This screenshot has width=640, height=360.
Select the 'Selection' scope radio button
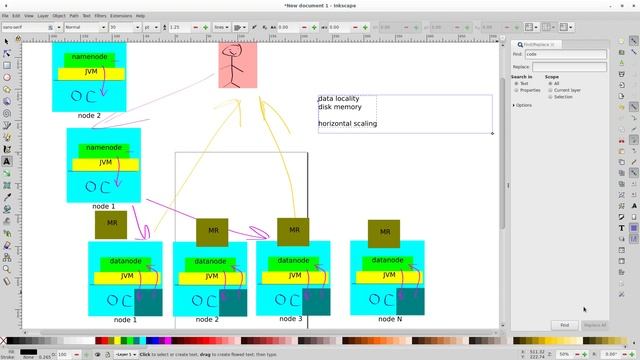550,97
